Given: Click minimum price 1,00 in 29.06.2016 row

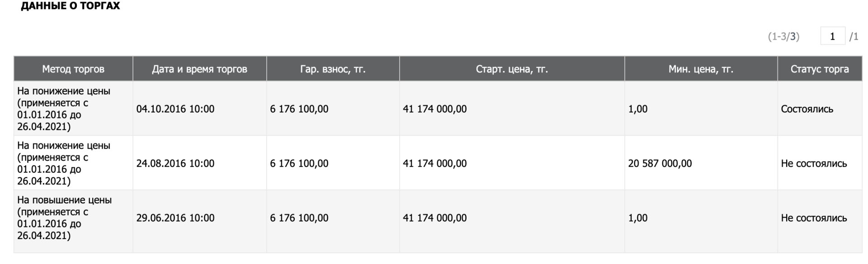Looking at the screenshot, I should click(638, 218).
